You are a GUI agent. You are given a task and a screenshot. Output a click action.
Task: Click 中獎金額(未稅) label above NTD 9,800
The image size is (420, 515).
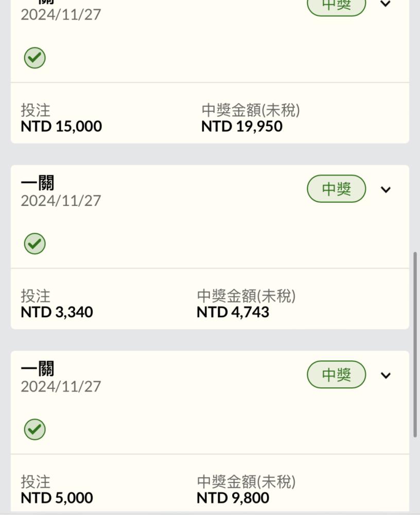coord(246,482)
